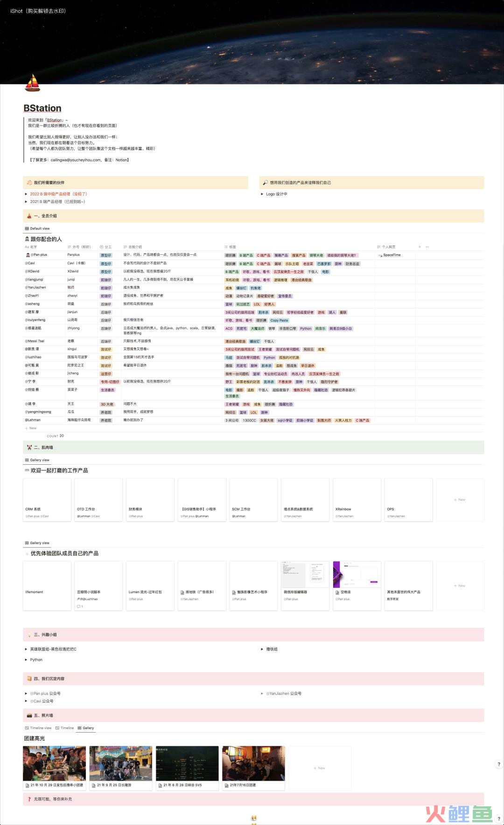Expand the Logo 设计中 toggle
The height and width of the screenshot is (825, 504).
tap(262, 194)
